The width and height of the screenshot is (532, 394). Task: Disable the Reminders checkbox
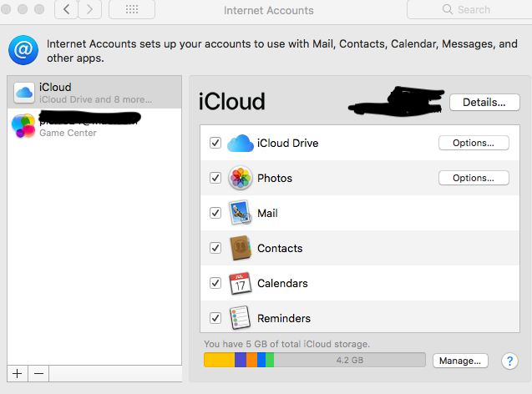[x=215, y=318]
